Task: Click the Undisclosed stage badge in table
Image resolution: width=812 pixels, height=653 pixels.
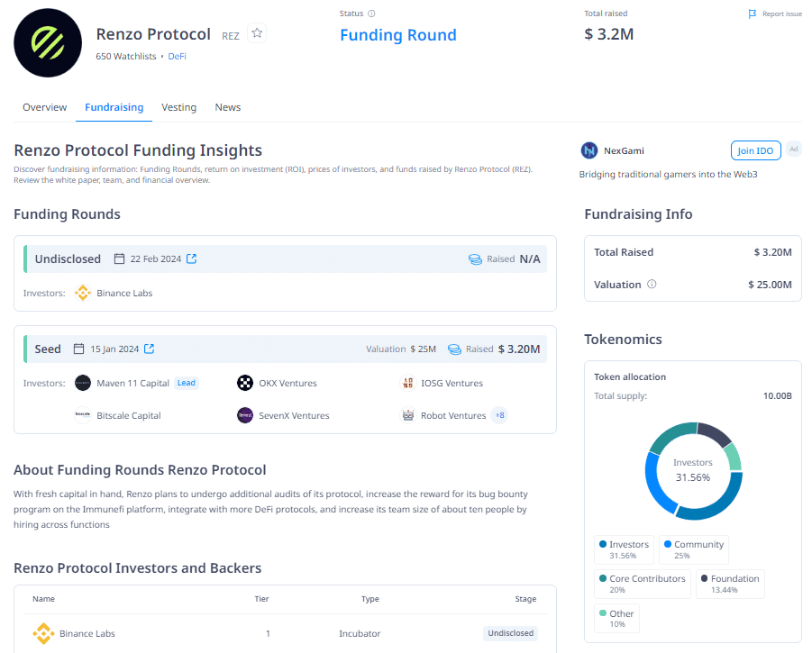Action: 511,633
